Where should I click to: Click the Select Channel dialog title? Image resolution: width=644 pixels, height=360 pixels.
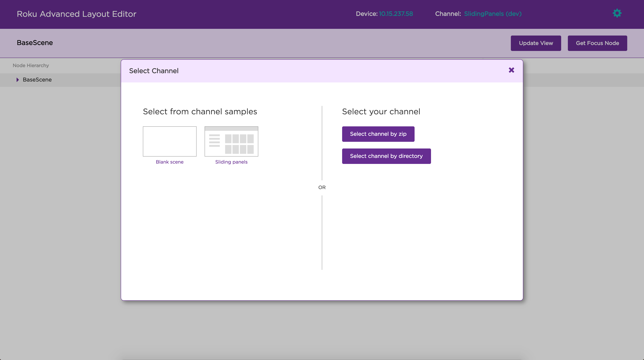(x=154, y=71)
